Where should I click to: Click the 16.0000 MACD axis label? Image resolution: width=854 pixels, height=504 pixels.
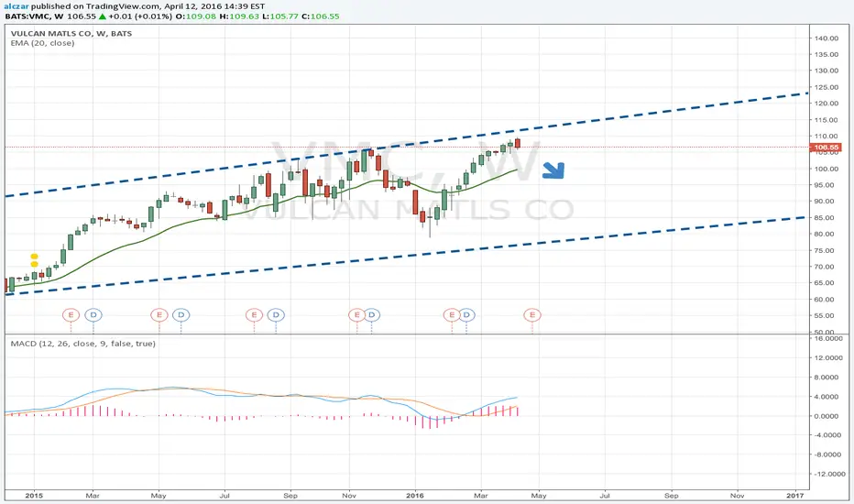828,338
